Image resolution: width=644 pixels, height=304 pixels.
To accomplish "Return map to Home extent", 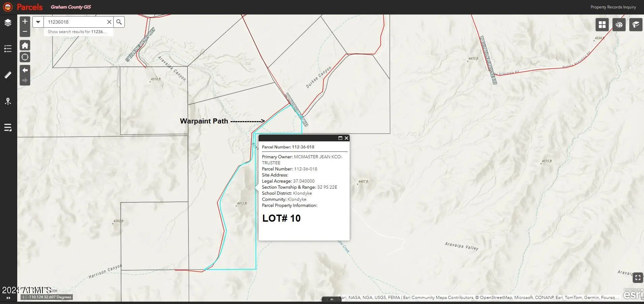I will point(25,46).
